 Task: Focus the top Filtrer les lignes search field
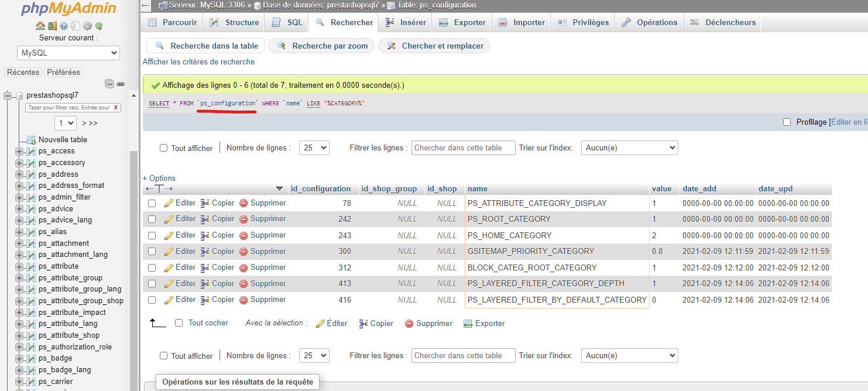point(464,148)
